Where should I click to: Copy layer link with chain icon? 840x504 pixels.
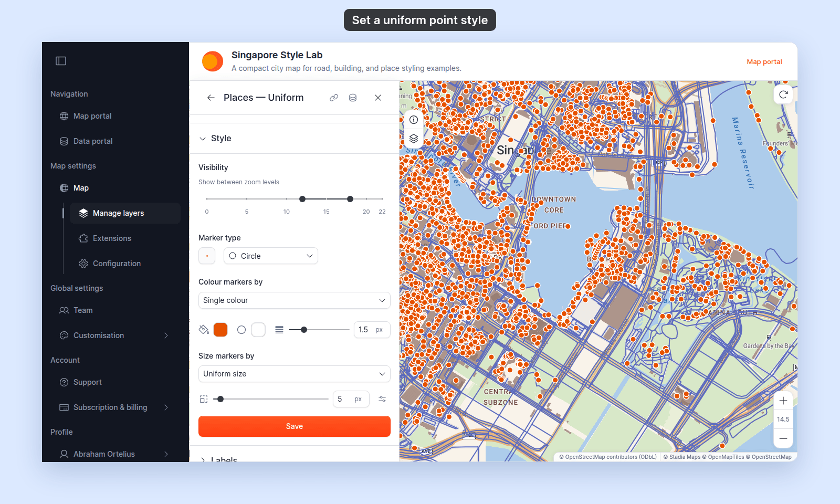tap(334, 98)
